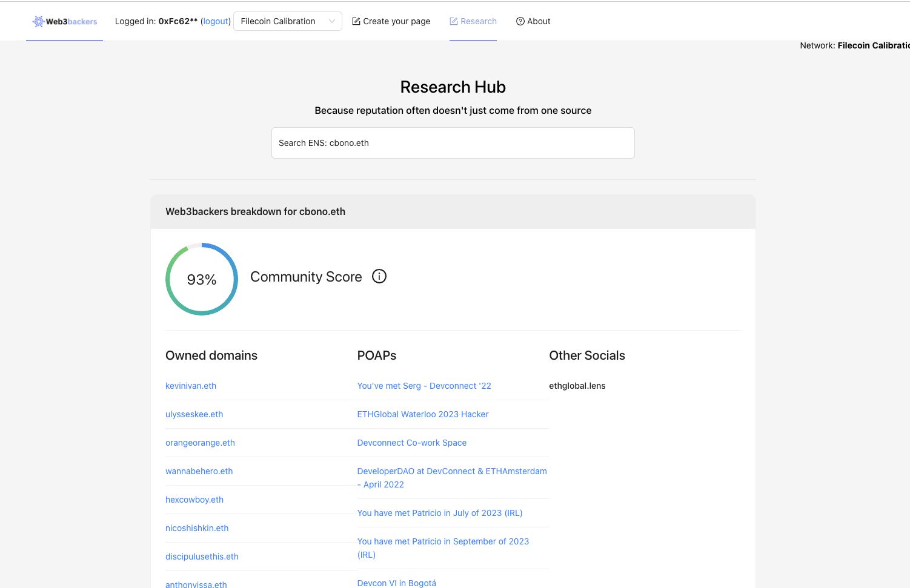Click the Research Hub title
This screenshot has height=588, width=910.
pos(453,87)
